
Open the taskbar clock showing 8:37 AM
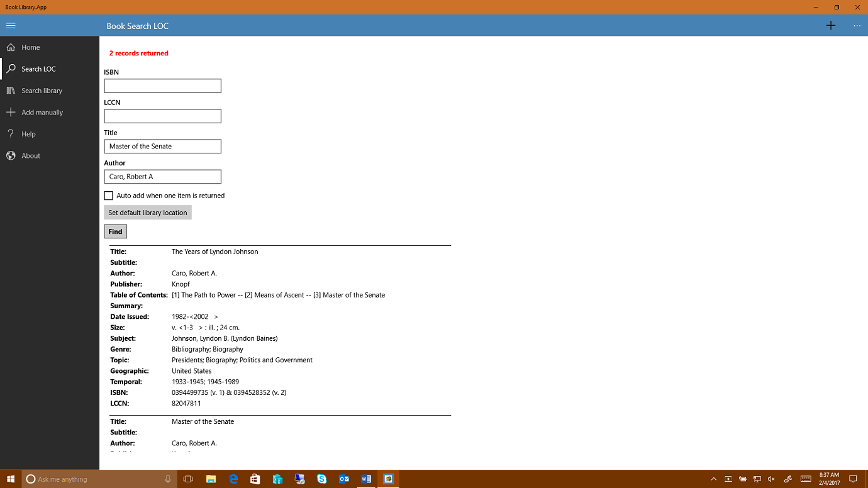829,479
